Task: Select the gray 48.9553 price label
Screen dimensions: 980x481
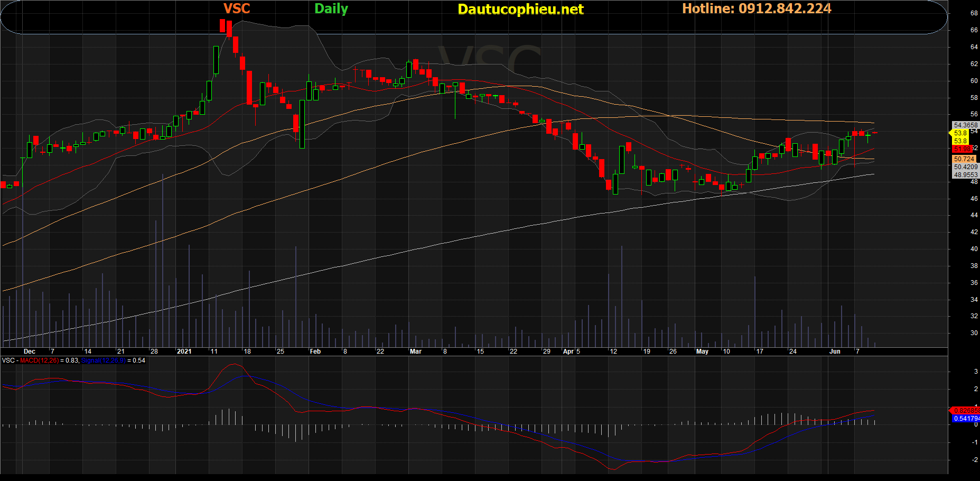Action: click(x=965, y=175)
